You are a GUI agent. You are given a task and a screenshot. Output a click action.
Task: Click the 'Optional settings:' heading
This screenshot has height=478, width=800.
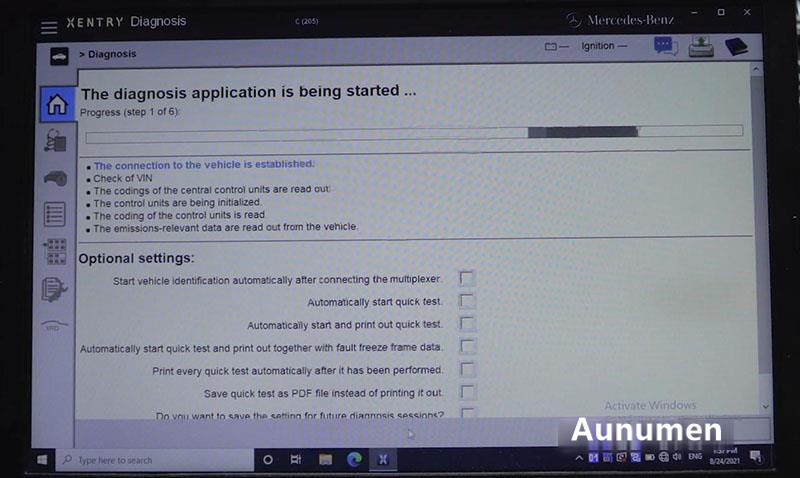(136, 259)
